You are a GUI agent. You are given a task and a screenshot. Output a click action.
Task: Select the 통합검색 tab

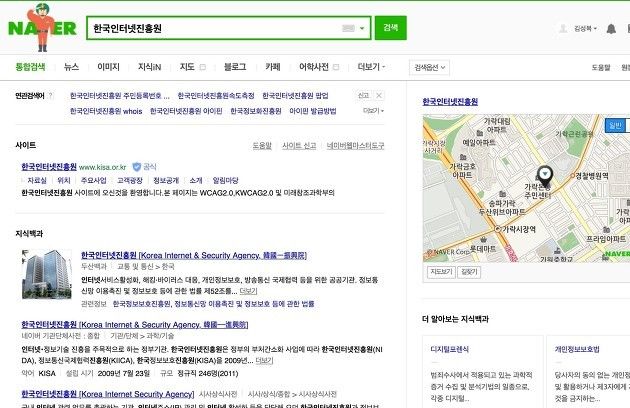point(31,67)
